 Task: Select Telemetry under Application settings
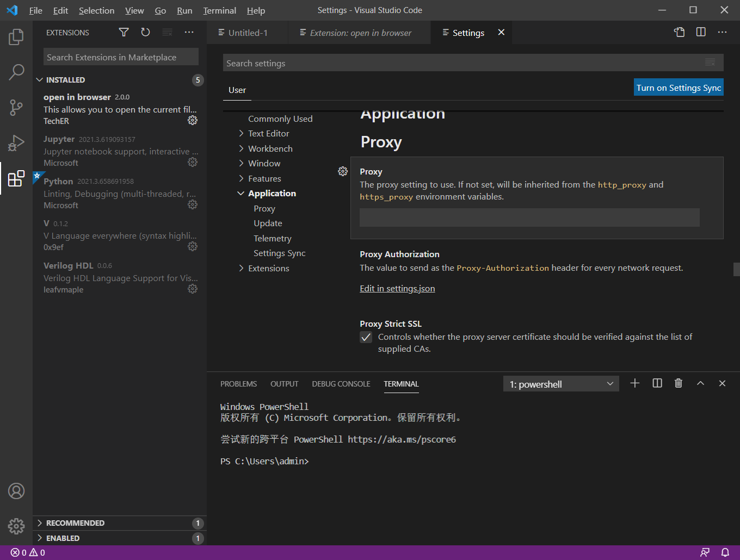pyautogui.click(x=273, y=238)
